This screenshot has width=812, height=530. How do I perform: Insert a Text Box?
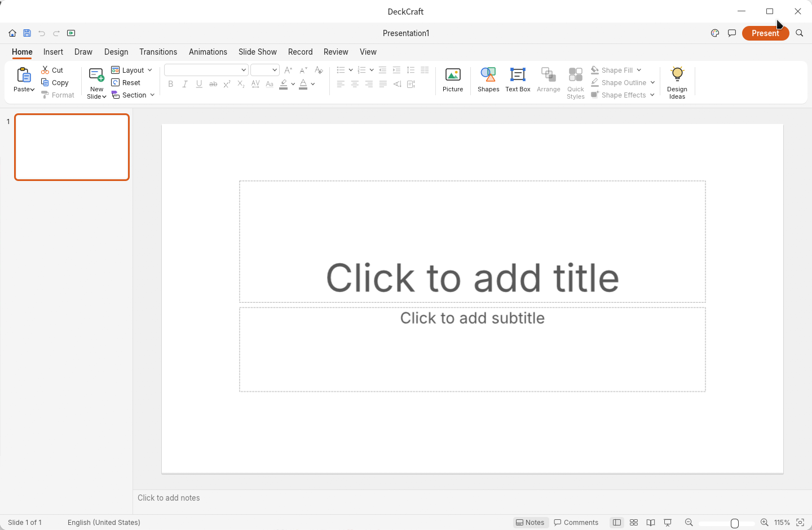[518, 80]
